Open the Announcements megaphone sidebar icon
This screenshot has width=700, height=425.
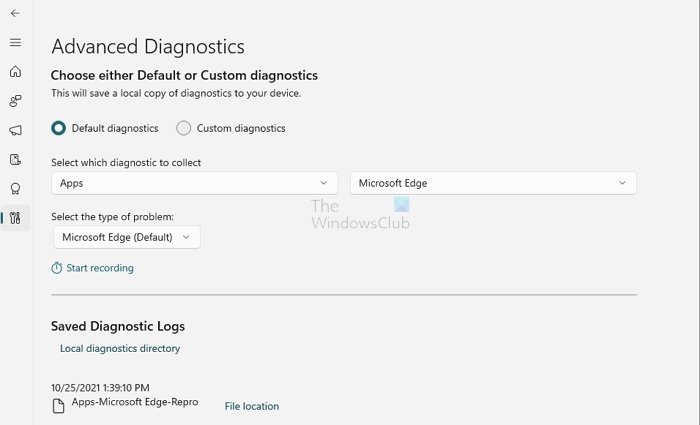tap(15, 130)
